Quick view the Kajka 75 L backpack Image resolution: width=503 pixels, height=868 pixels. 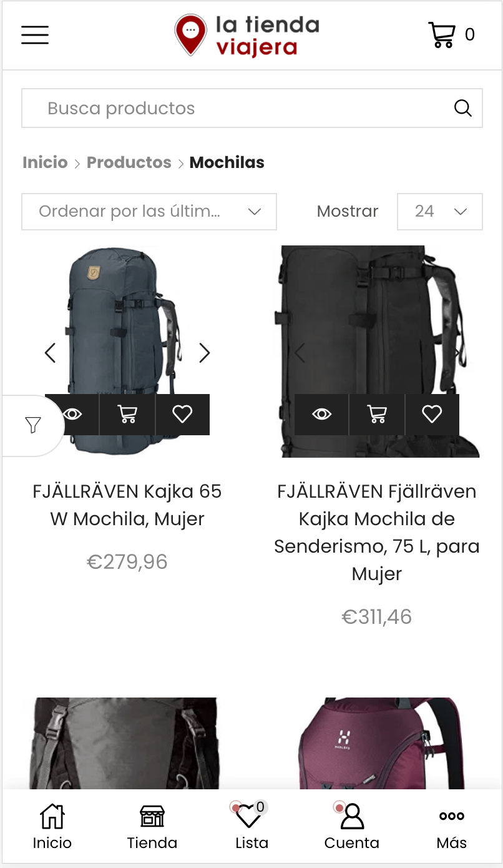coord(321,414)
